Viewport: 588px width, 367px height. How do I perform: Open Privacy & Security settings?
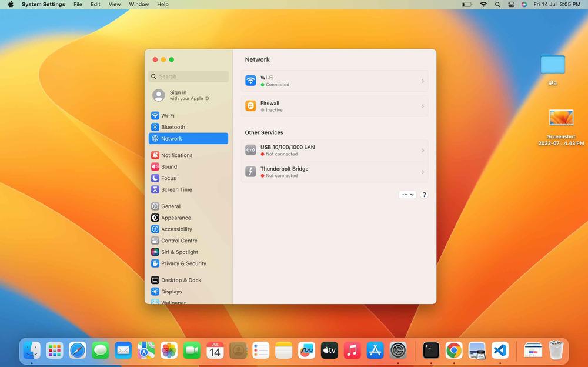pyautogui.click(x=183, y=263)
